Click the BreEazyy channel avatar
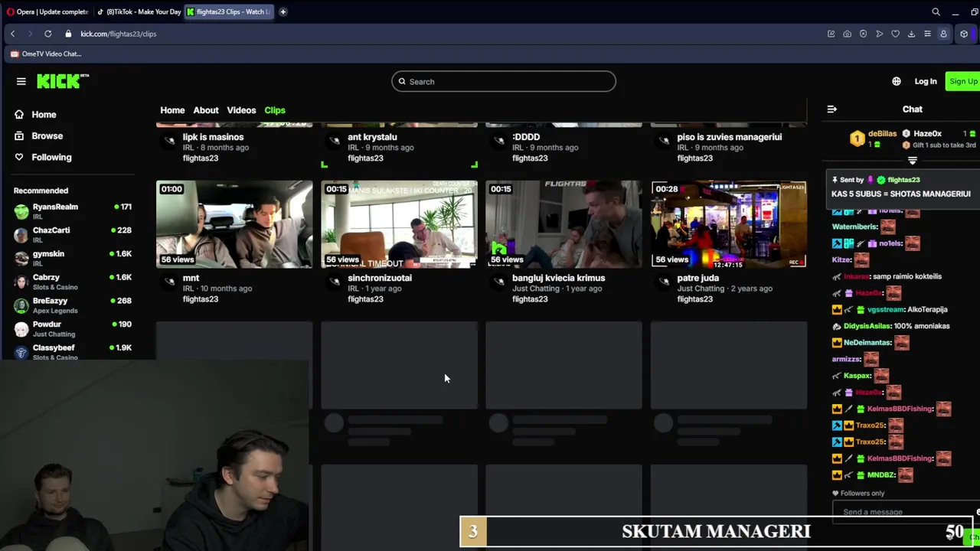 click(21, 305)
